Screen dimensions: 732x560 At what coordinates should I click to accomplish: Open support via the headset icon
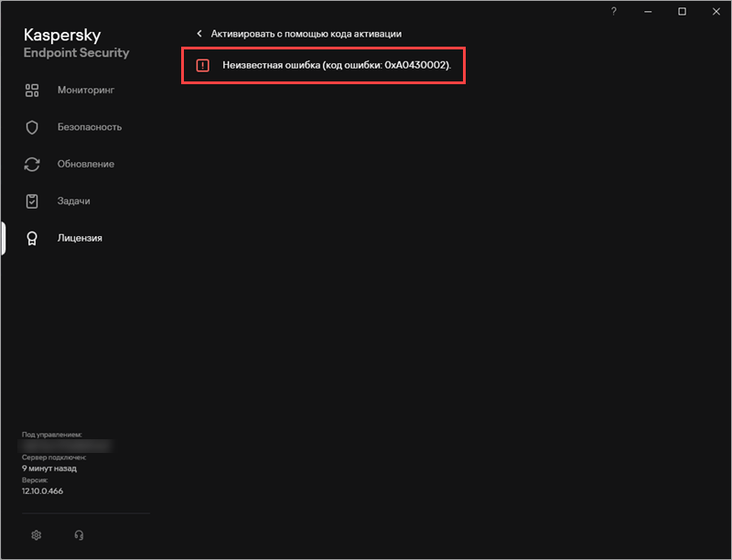[79, 534]
